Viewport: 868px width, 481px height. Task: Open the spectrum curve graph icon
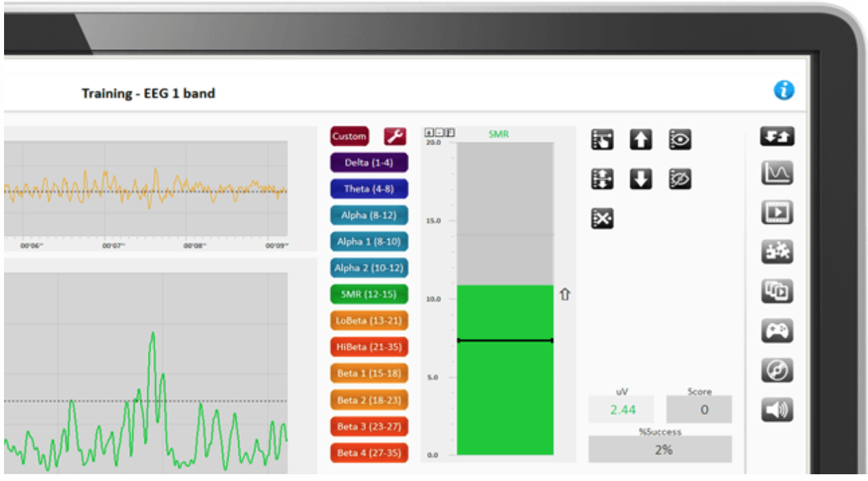pos(777,174)
